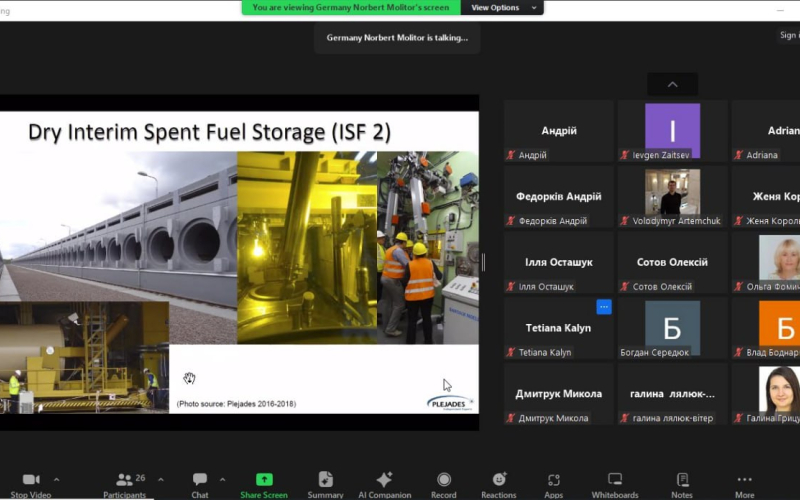Viewport: 800px width, 500px height.
Task: Launch AI Companion
Action: pyautogui.click(x=384, y=486)
